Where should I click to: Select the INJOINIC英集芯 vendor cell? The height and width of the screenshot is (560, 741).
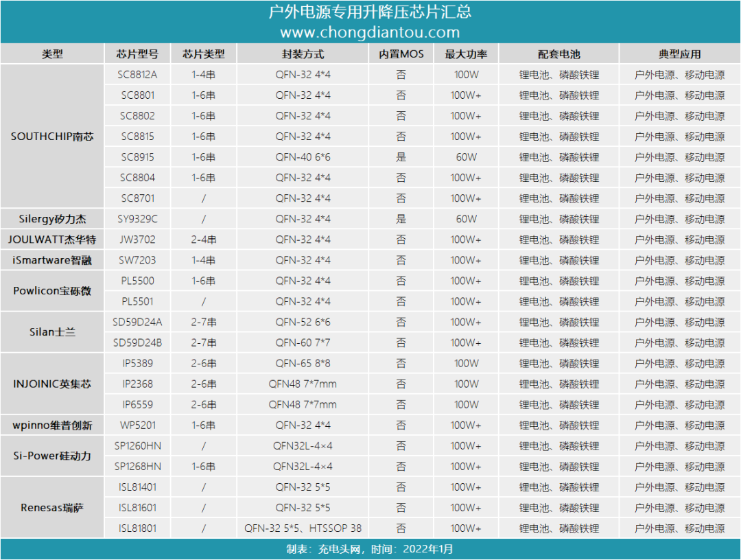click(52, 384)
